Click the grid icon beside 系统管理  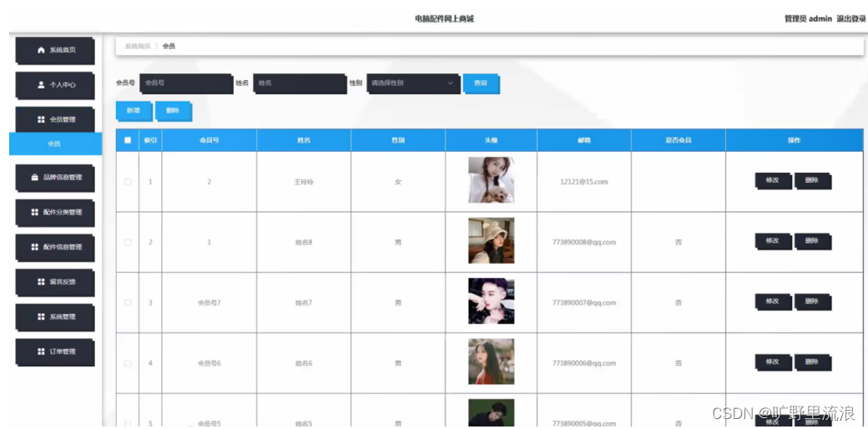tap(40, 316)
